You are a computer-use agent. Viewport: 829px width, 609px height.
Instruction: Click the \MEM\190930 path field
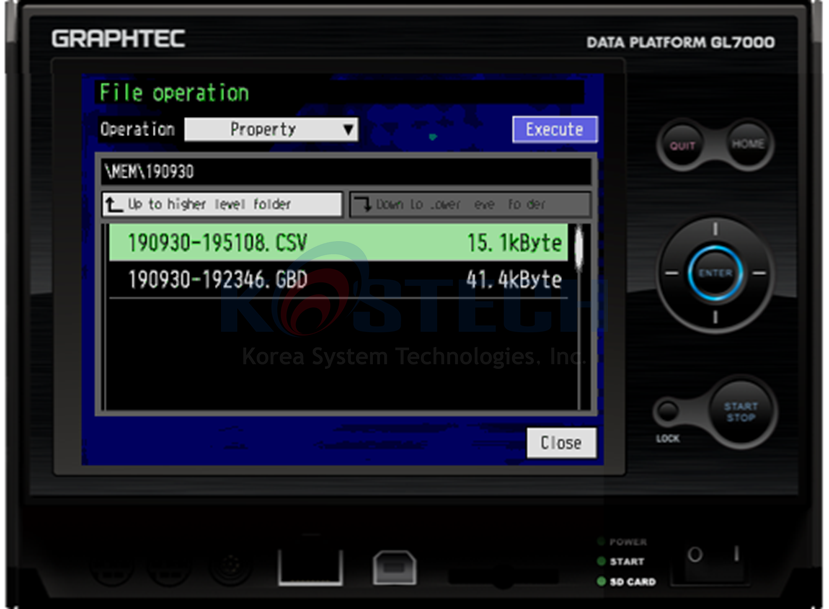(x=346, y=172)
